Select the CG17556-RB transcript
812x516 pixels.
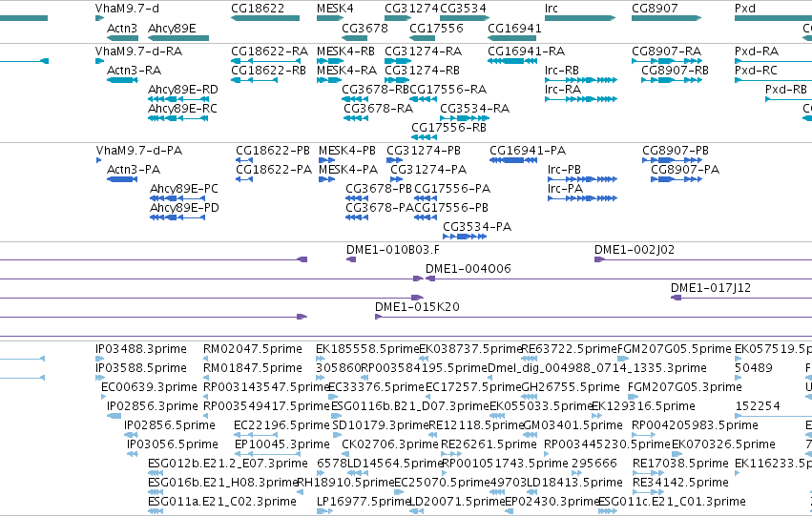click(424, 137)
